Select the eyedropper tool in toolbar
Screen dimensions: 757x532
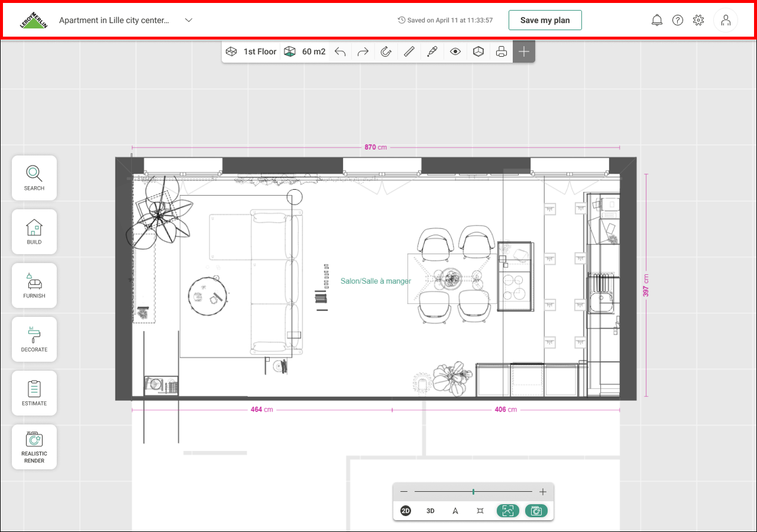click(x=432, y=52)
